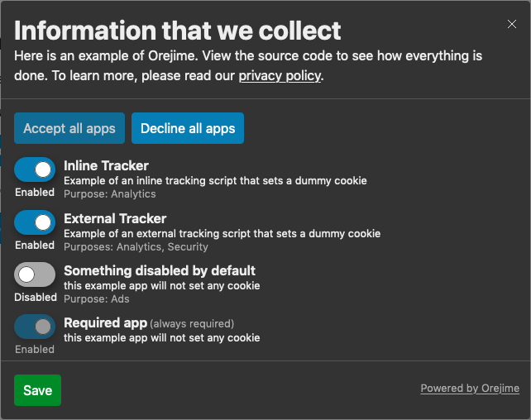
Task: Click the External Tracker title
Action: (x=115, y=218)
